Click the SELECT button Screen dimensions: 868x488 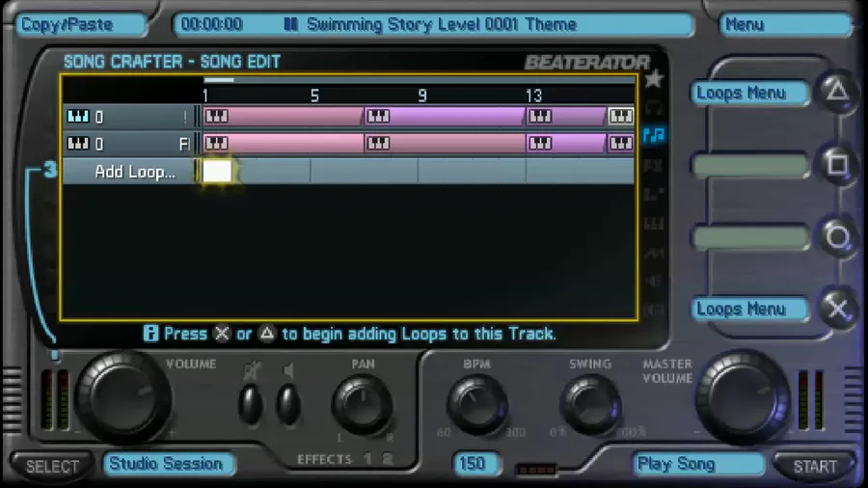[53, 467]
